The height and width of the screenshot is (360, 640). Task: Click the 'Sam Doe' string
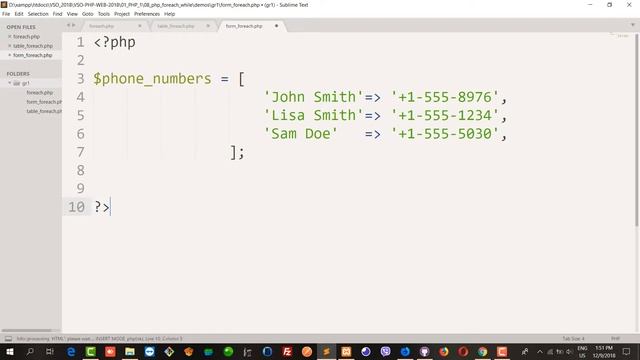pyautogui.click(x=301, y=134)
